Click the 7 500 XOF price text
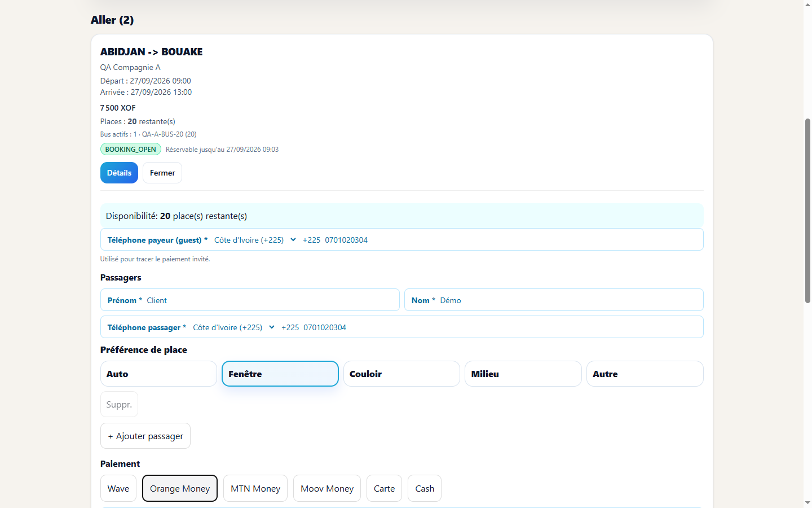This screenshot has width=812, height=508. point(118,108)
